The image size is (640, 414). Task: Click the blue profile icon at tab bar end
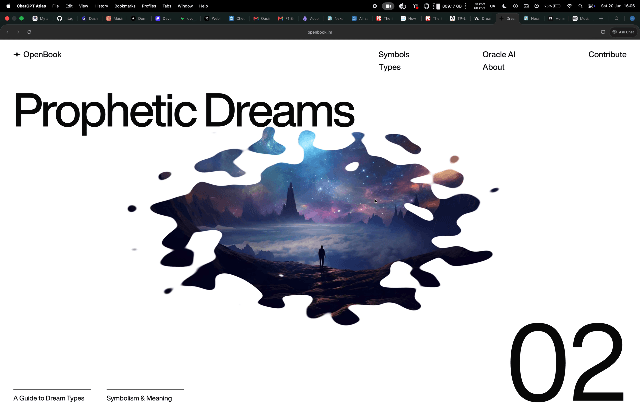[632, 18]
